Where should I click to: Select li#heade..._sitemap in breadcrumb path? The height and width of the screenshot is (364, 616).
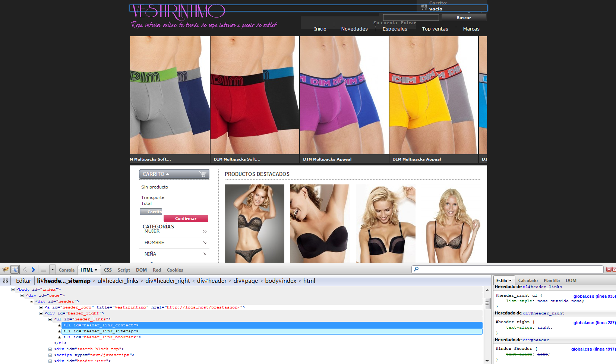coord(64,281)
